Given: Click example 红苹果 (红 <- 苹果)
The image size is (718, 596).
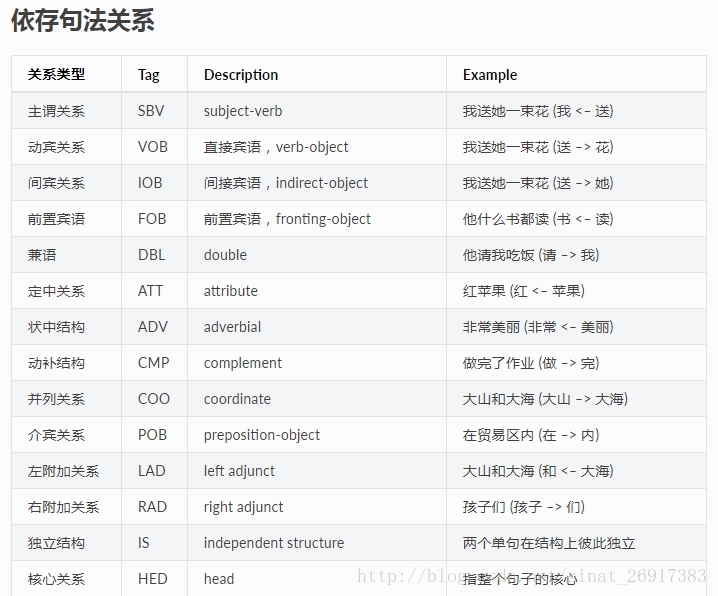Looking at the screenshot, I should (523, 291).
